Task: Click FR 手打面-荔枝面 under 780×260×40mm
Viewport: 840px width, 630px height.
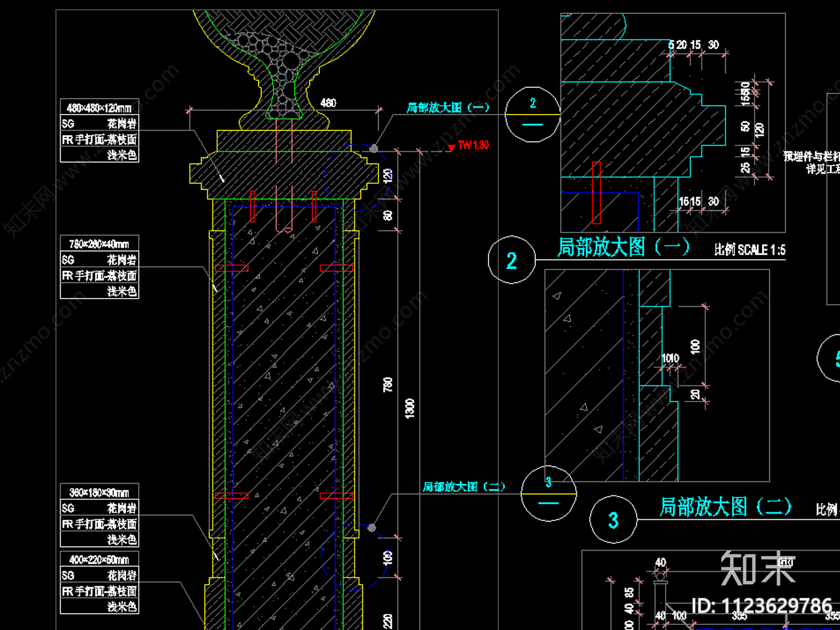Action: click(x=99, y=276)
